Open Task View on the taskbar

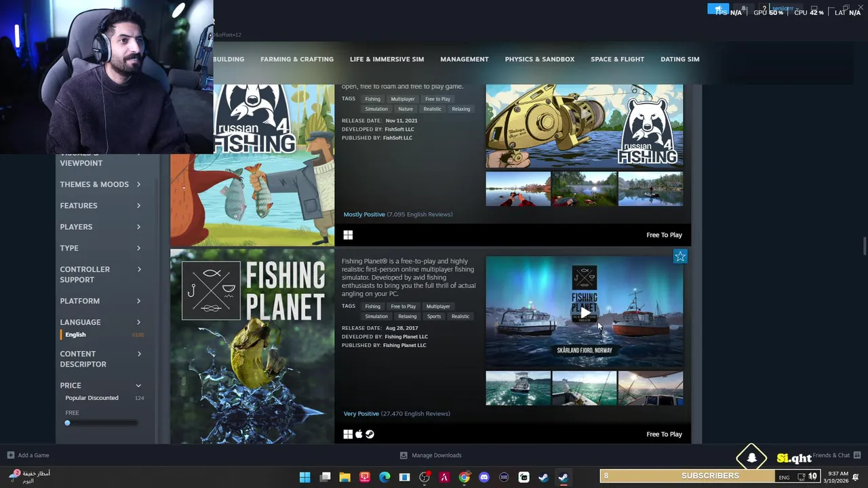pos(325,477)
